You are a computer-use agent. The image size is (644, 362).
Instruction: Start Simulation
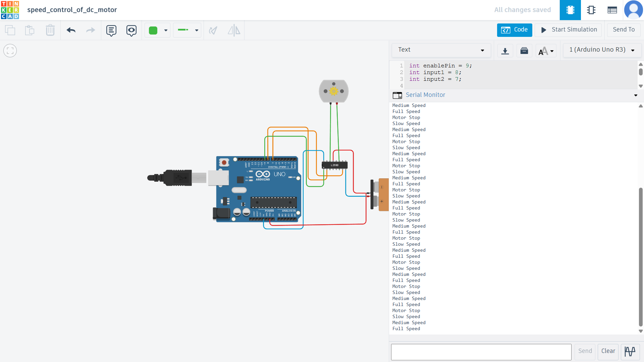(x=569, y=30)
